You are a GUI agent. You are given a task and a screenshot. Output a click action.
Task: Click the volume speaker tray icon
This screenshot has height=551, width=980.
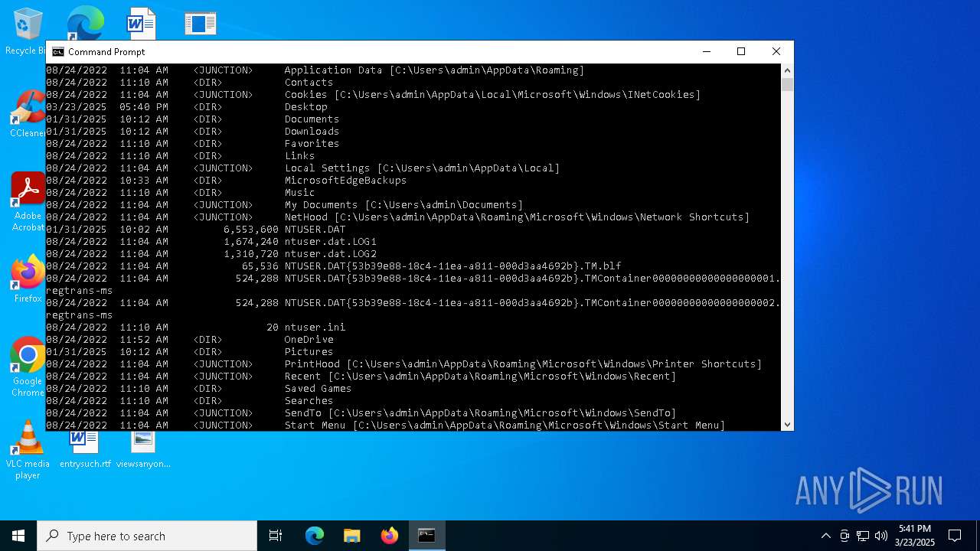[x=881, y=536]
